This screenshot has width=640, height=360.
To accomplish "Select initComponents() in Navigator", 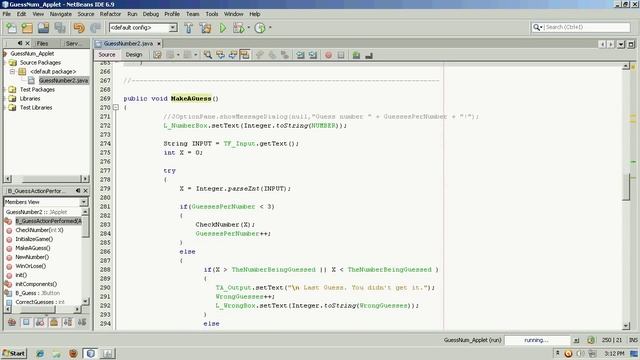I will [x=36, y=284].
